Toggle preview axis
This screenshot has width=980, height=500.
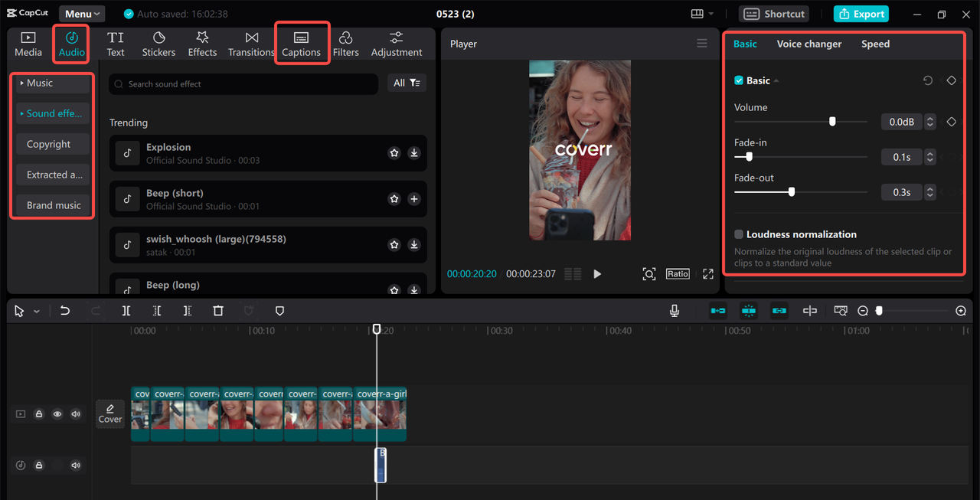[810, 310]
